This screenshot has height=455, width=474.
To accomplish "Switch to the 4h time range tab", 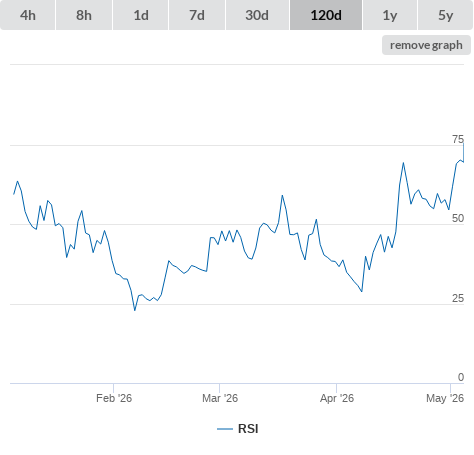I will (28, 15).
